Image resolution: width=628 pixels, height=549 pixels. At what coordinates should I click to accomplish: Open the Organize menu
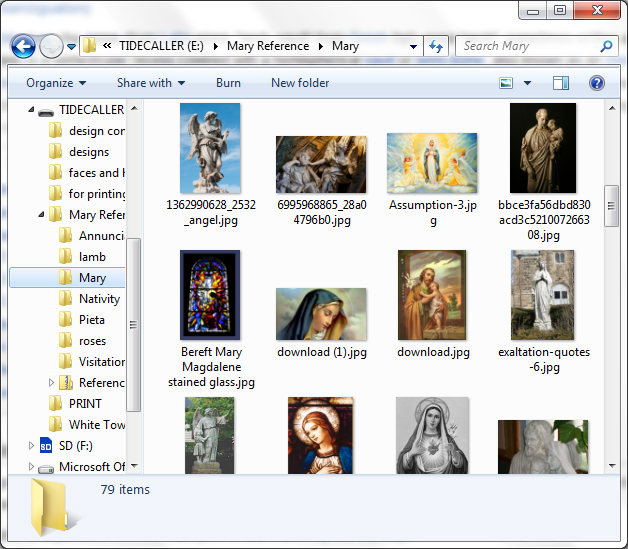coord(56,83)
